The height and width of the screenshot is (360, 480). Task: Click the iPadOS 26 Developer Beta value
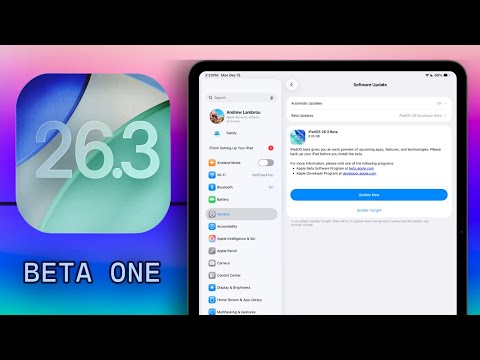pos(420,116)
